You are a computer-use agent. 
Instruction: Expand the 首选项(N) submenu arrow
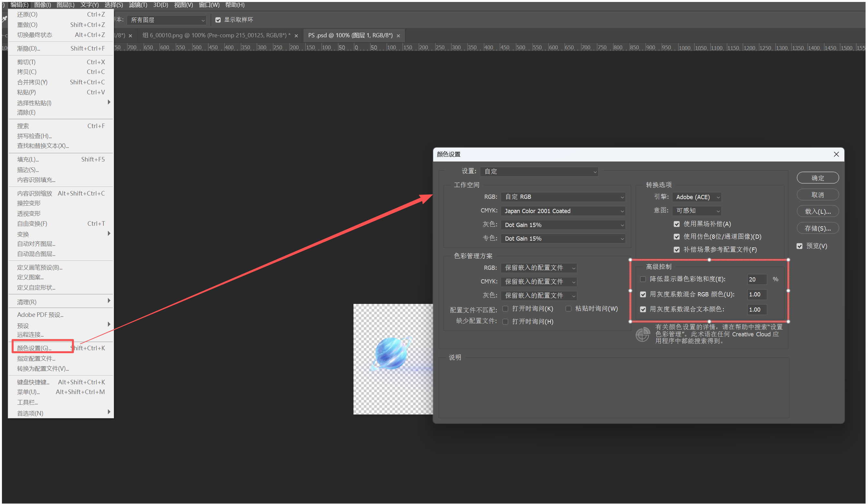coord(109,412)
